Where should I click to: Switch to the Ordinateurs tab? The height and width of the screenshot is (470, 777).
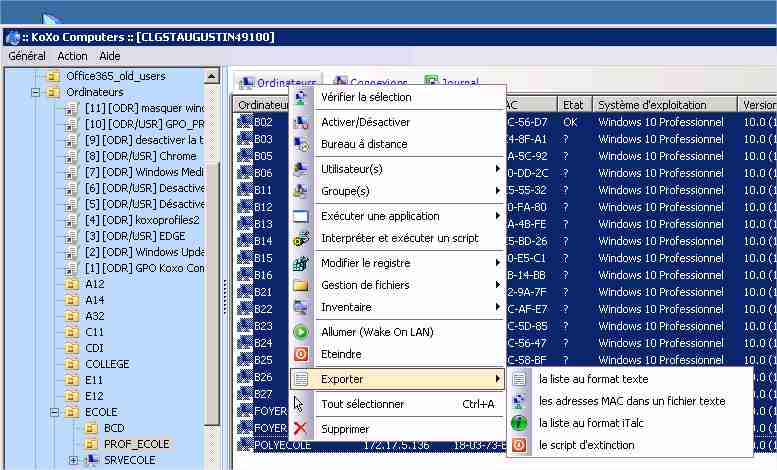(x=278, y=82)
